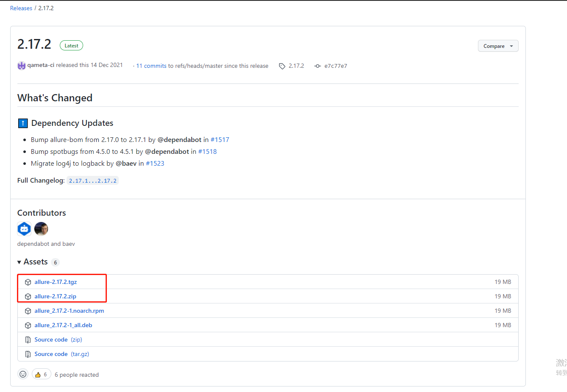The image size is (567, 392).
Task: Open the 2.17.2 tag link
Action: tap(296, 66)
